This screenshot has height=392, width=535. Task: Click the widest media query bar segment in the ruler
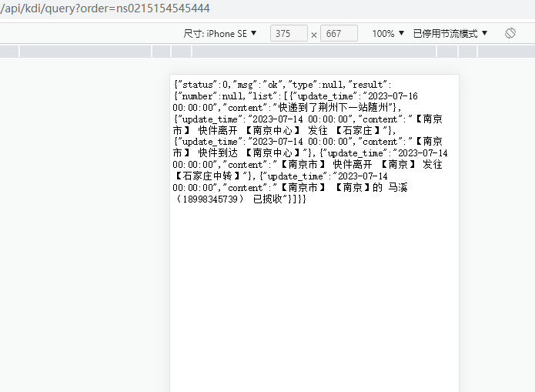click(314, 52)
